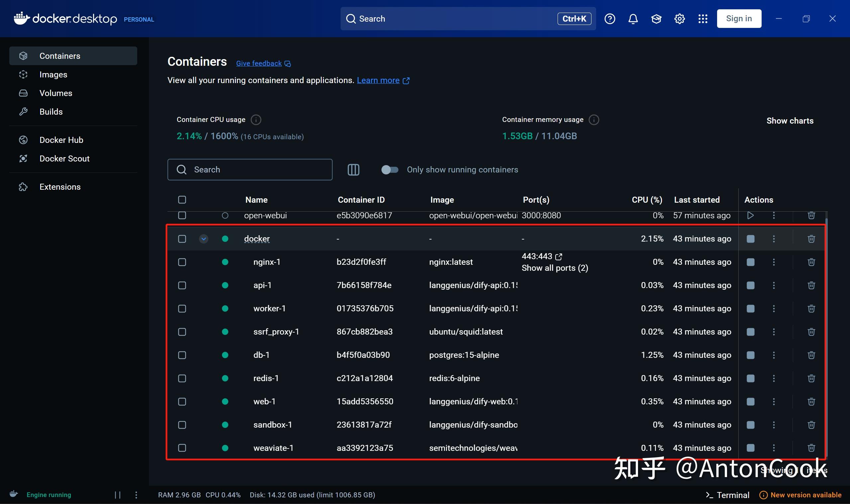Check the db-1 container checkbox
Image resolution: width=850 pixels, height=504 pixels.
pos(182,355)
